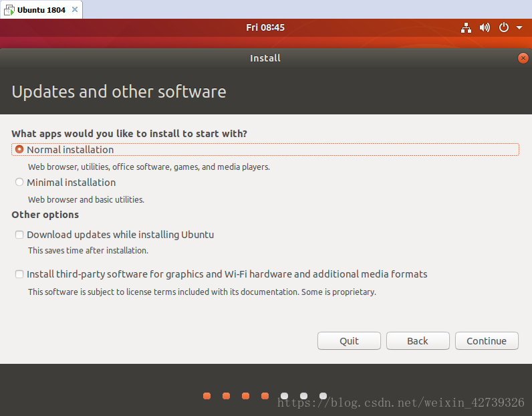Viewport: 532px width, 416px height.
Task: Open the Fri 08:45 clock menu
Action: (265, 27)
